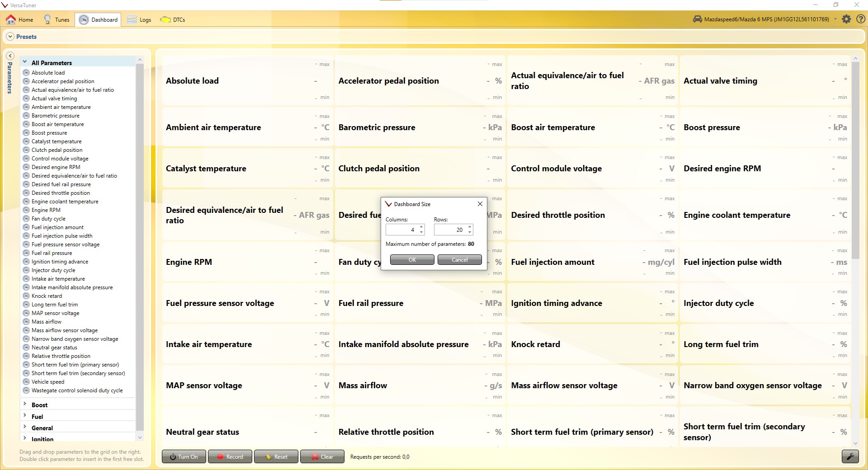The width and height of the screenshot is (868, 470).
Task: Select the Boost pressure dashboard tile
Action: click(x=765, y=127)
